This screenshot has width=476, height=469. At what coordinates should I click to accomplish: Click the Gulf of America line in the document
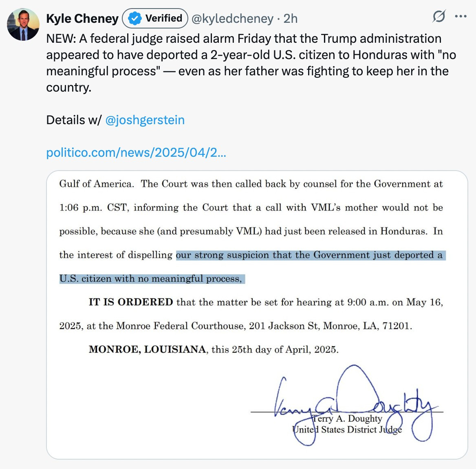251,184
